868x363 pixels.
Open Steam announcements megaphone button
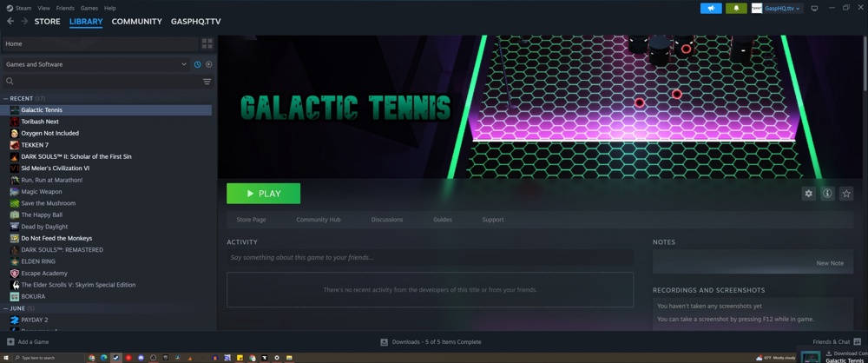(711, 9)
